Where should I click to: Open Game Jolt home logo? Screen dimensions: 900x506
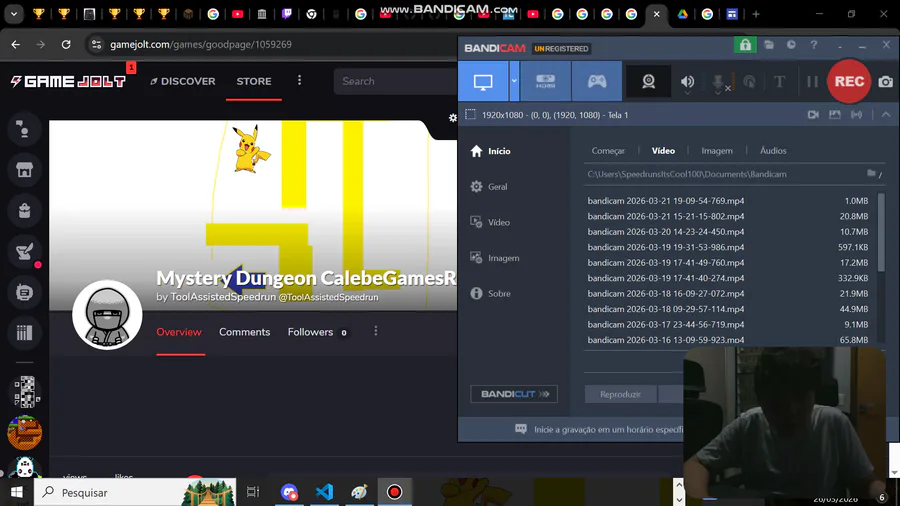pyautogui.click(x=68, y=81)
